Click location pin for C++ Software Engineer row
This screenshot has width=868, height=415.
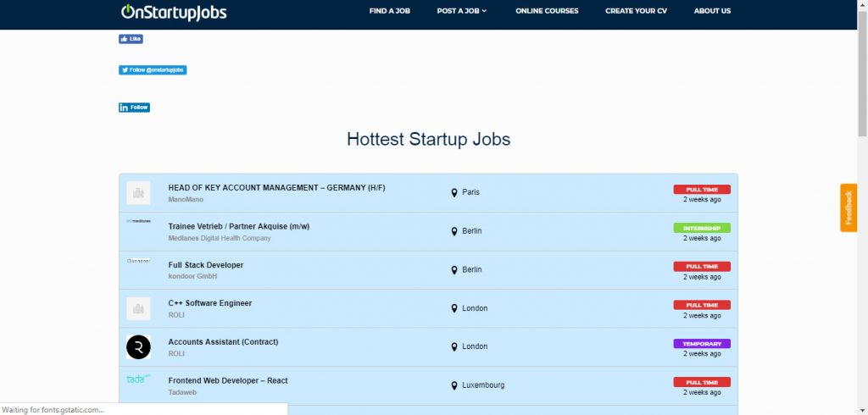click(x=454, y=308)
